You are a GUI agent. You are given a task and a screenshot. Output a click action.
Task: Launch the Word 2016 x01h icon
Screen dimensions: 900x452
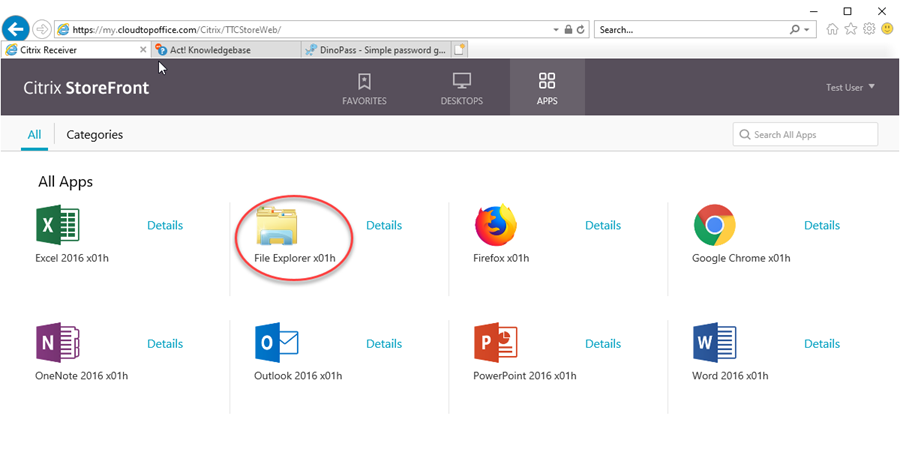pos(715,343)
